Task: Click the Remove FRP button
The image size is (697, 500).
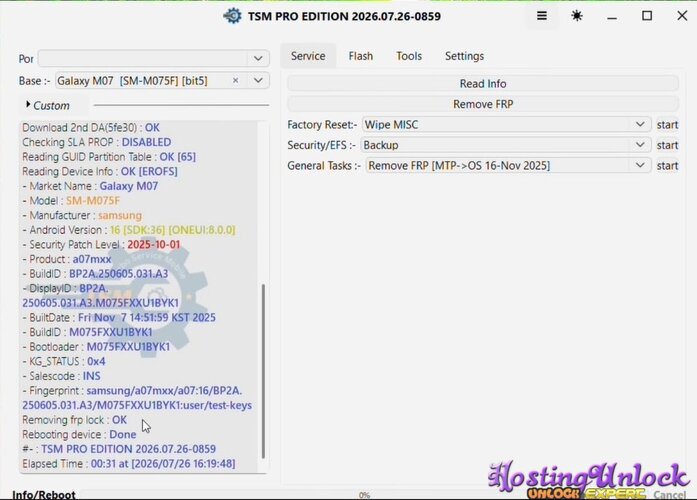Action: (x=483, y=104)
